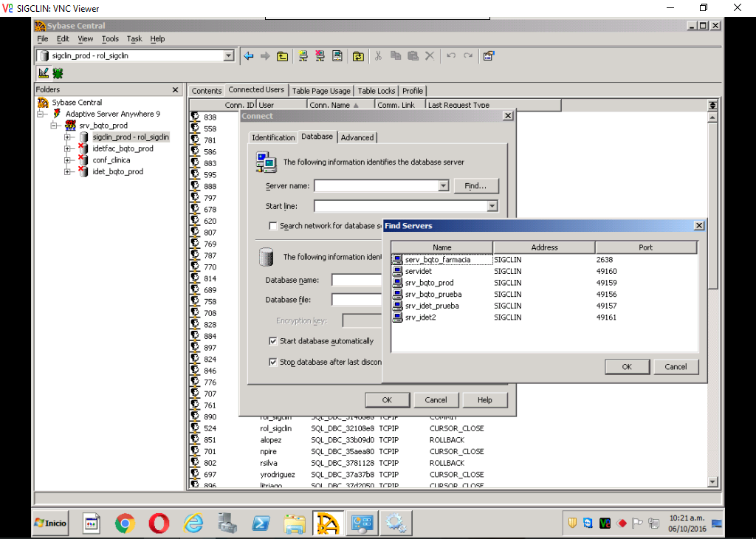The width and height of the screenshot is (756, 539).
Task: Go up one folder level
Action: click(x=283, y=56)
